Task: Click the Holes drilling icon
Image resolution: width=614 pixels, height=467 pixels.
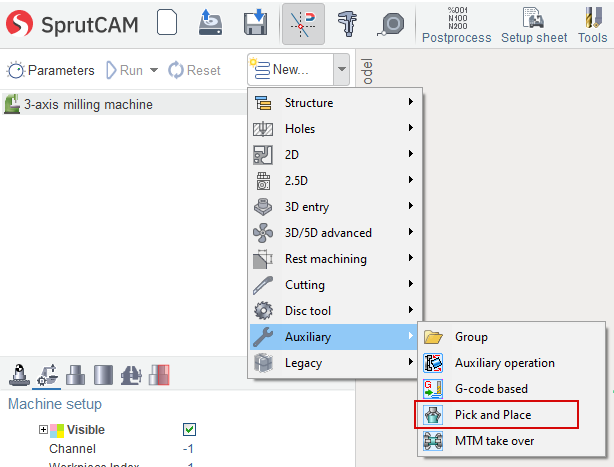Action: point(263,129)
